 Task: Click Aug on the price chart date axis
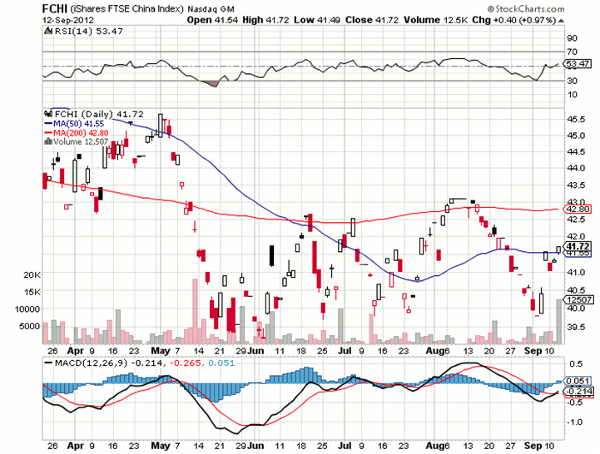pyautogui.click(x=434, y=351)
